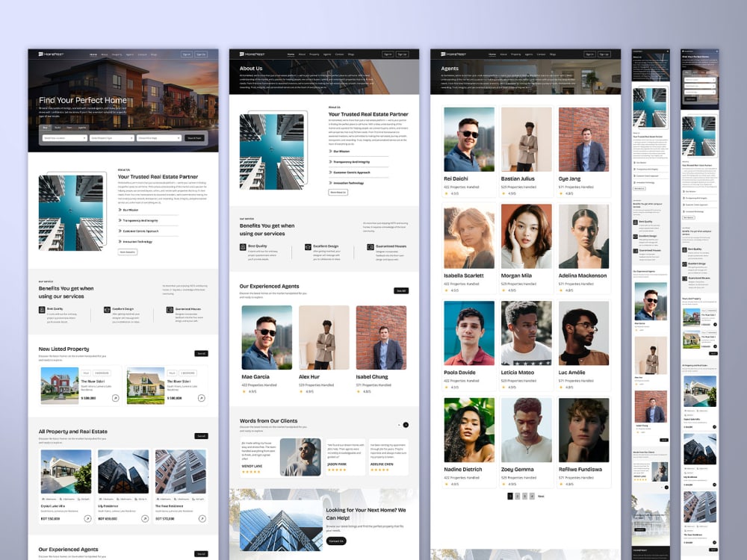Click Best Quality icon on home page
The width and height of the screenshot is (747, 560).
42,310
